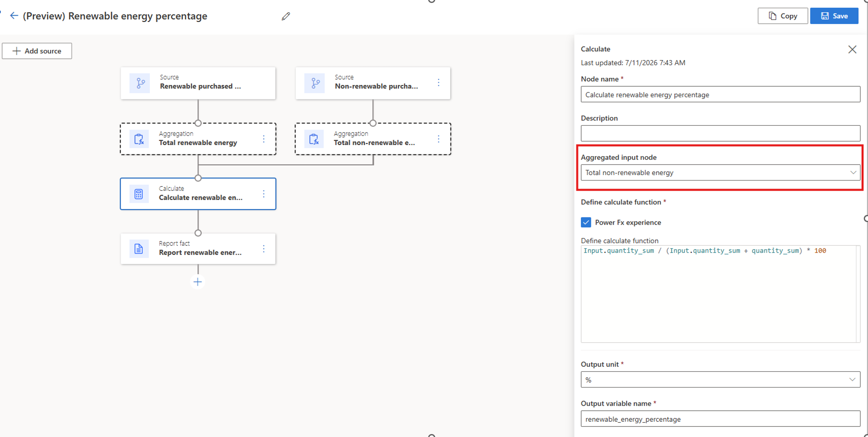Open the Aggregated input node dropdown
Screen dimensions: 868x437
click(x=720, y=173)
